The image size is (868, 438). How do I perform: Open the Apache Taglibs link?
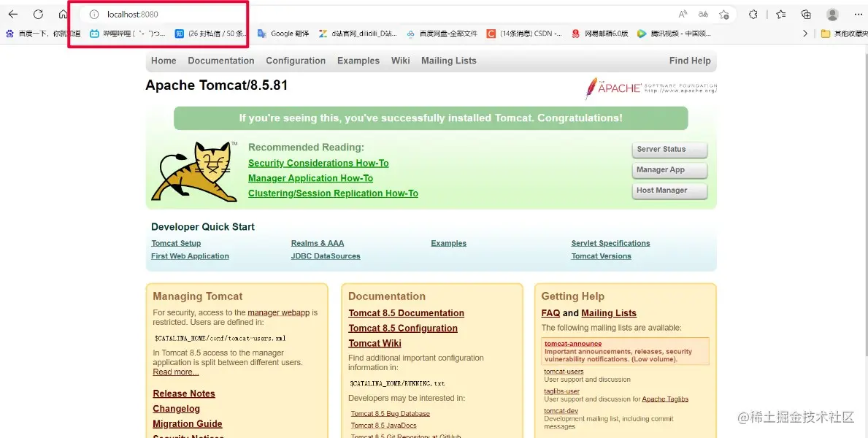coord(665,399)
